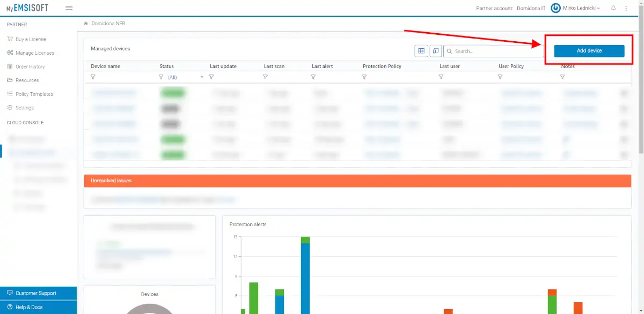
Task: Toggle the hamburger sidebar menu
Action: [69, 8]
